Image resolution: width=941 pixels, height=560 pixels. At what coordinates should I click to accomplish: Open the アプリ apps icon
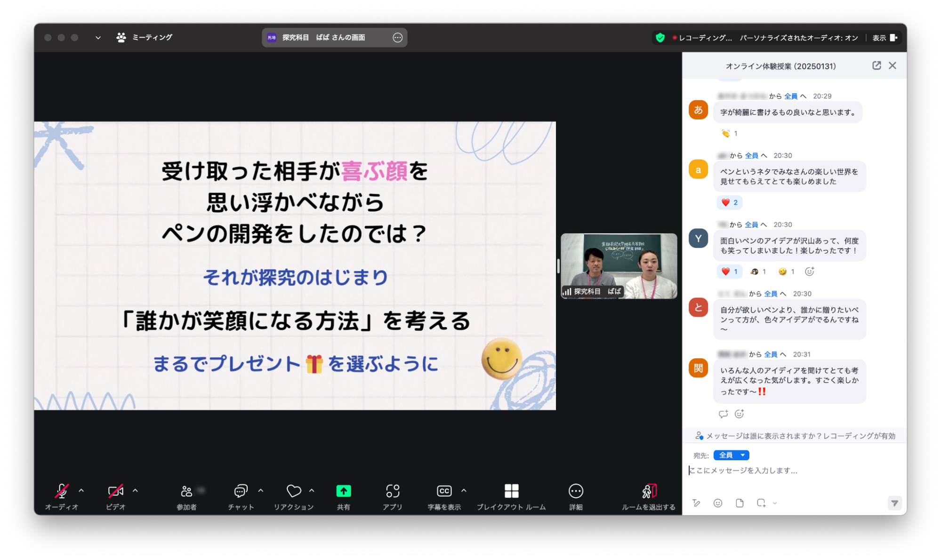[393, 491]
